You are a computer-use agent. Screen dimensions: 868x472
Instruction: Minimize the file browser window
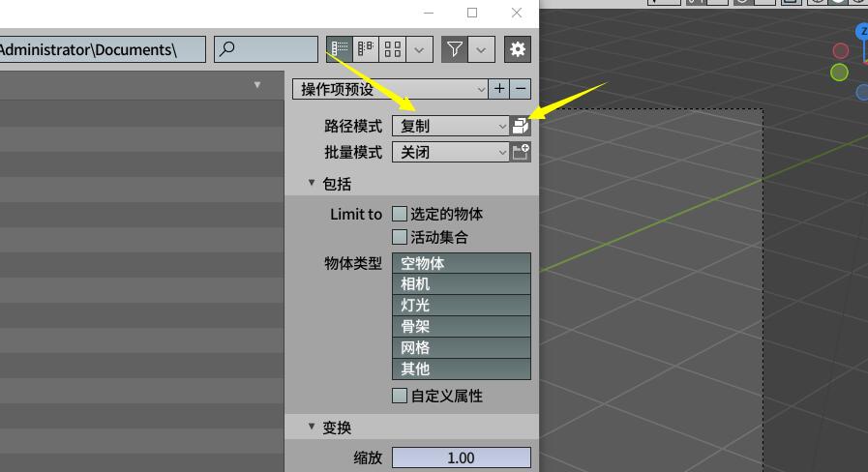click(429, 13)
